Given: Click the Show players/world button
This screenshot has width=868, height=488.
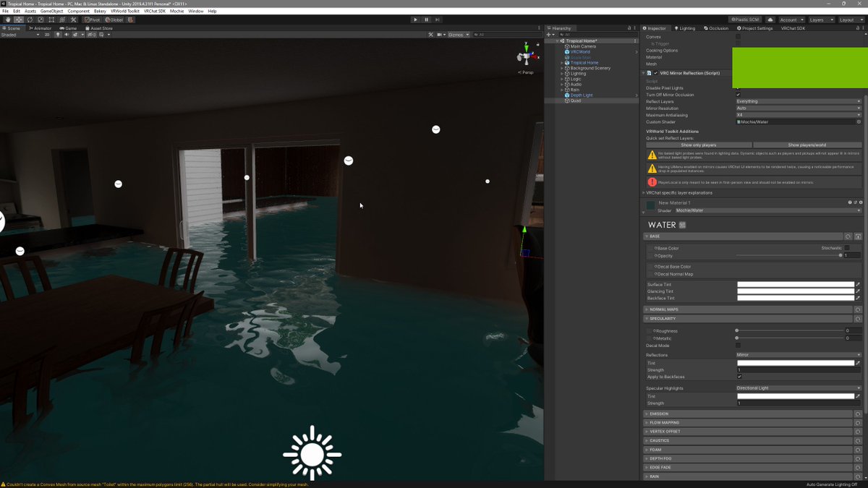Looking at the screenshot, I should point(808,145).
